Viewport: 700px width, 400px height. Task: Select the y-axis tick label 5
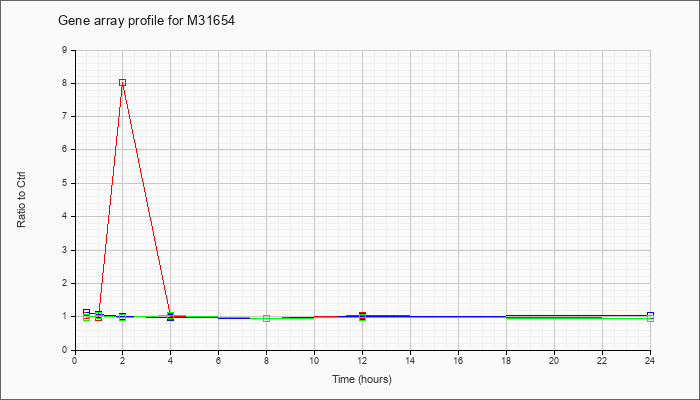pyautogui.click(x=65, y=183)
